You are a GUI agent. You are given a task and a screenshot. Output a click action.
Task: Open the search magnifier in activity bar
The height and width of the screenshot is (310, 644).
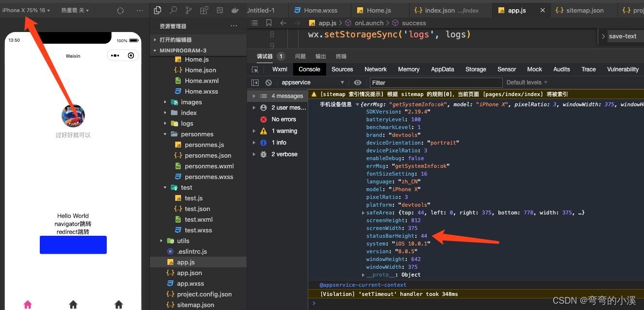coord(173,10)
